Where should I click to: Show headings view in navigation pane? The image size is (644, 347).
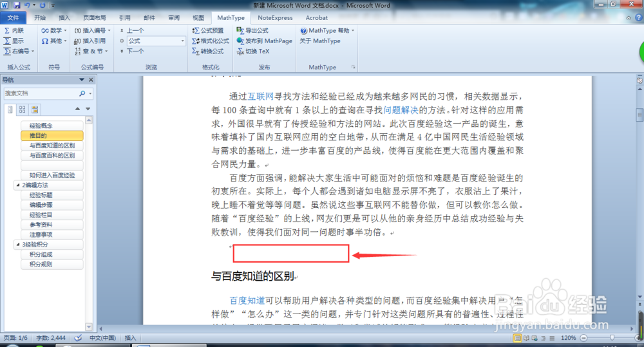pos(10,109)
